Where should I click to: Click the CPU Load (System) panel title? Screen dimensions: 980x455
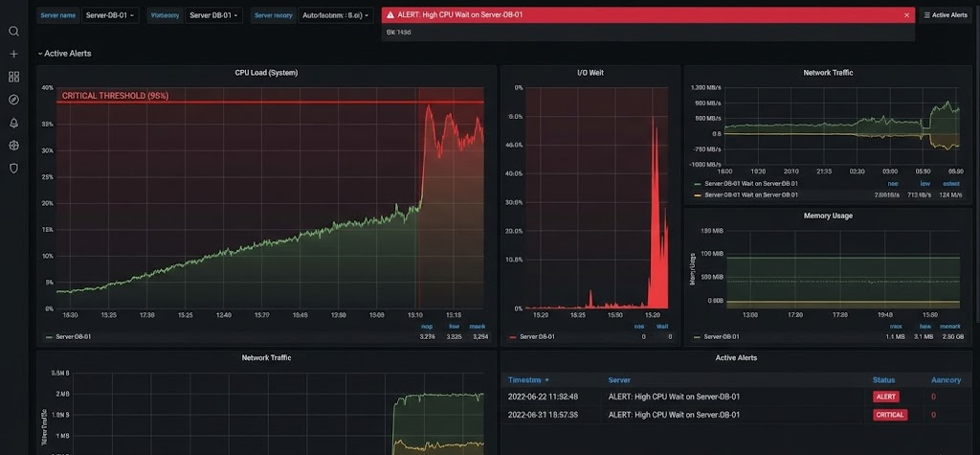(267, 73)
